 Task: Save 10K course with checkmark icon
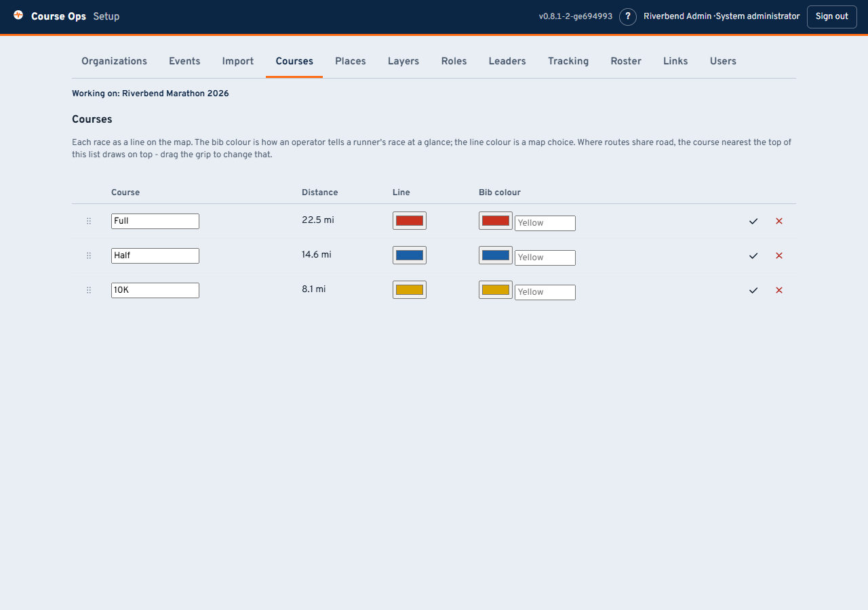pyautogui.click(x=753, y=290)
